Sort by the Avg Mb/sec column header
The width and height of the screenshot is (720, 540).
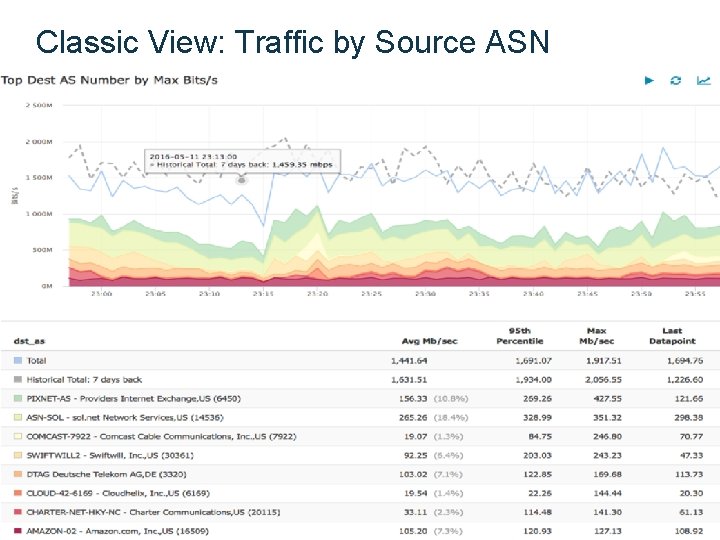tap(429, 341)
